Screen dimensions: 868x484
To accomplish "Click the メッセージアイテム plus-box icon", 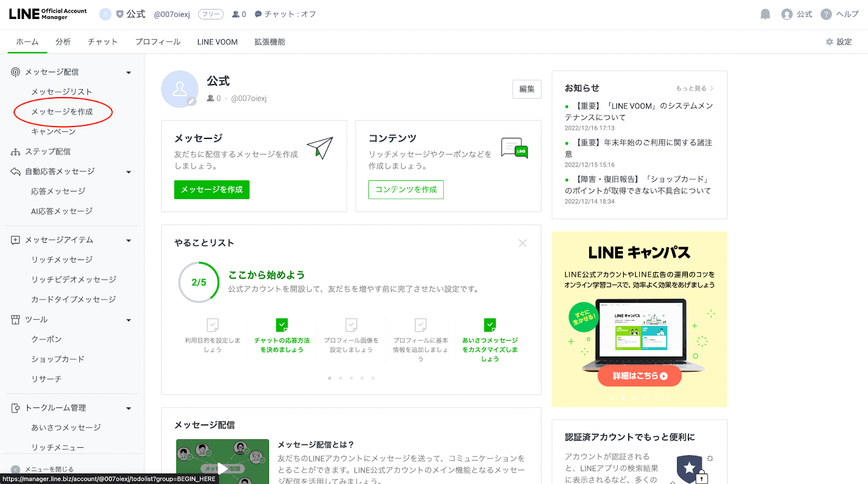I will 15,240.
